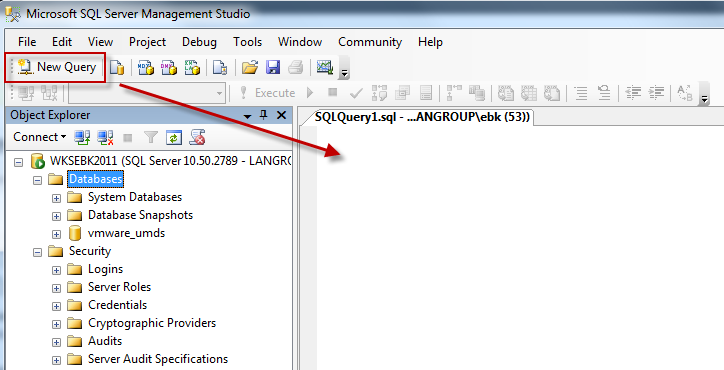Switch to Results to Grid

point(529,93)
